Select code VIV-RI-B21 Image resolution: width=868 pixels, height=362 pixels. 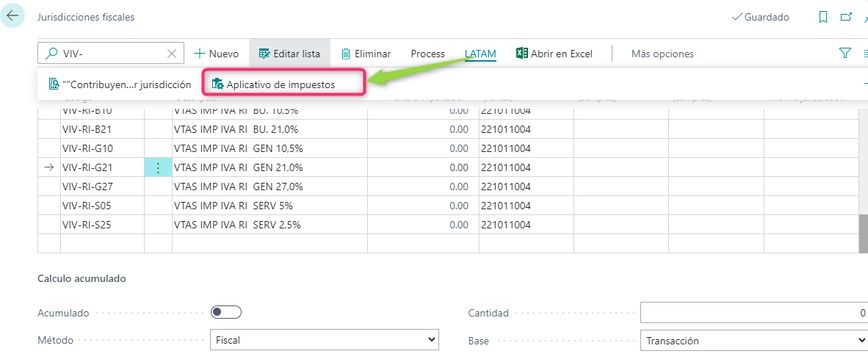88,129
